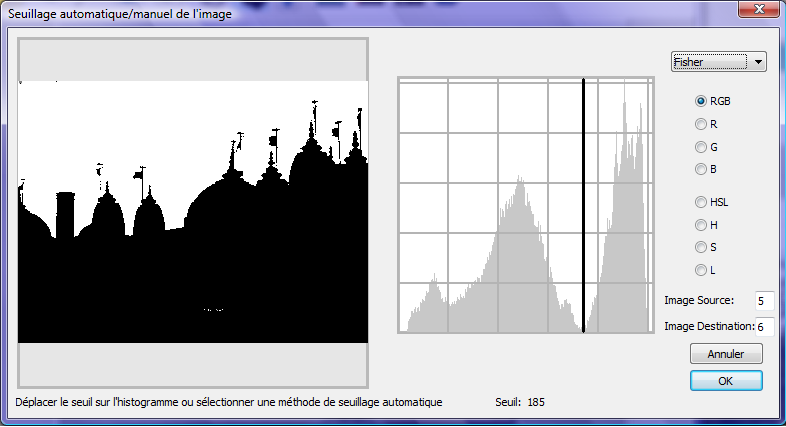Confirm with the OK button

tap(726, 381)
